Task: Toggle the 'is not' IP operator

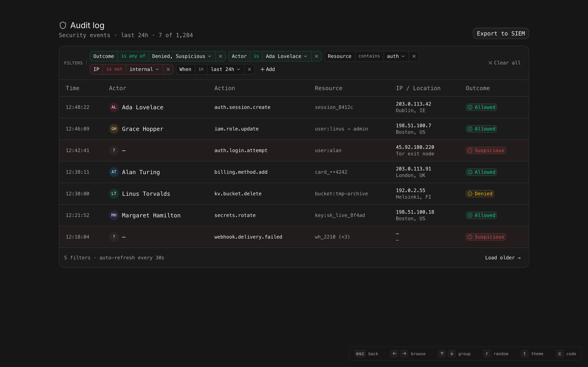Action: pyautogui.click(x=114, y=69)
